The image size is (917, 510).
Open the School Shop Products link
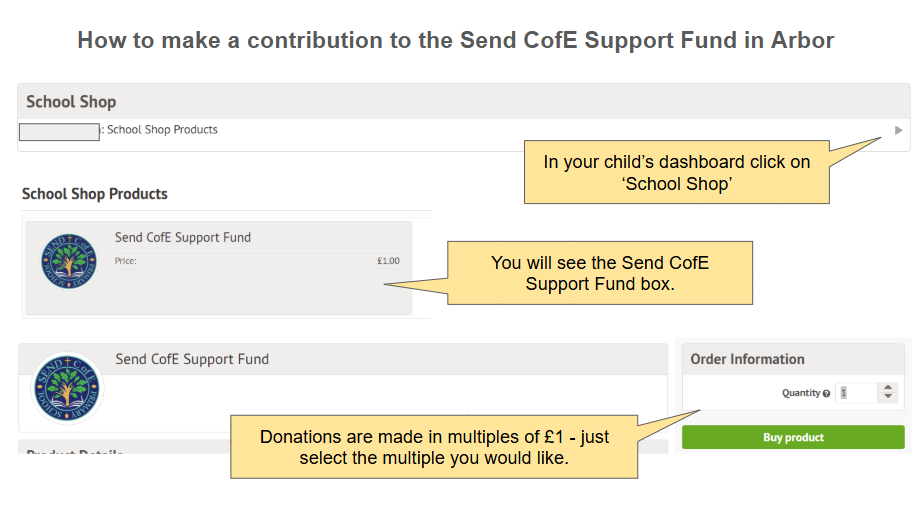coord(162,130)
